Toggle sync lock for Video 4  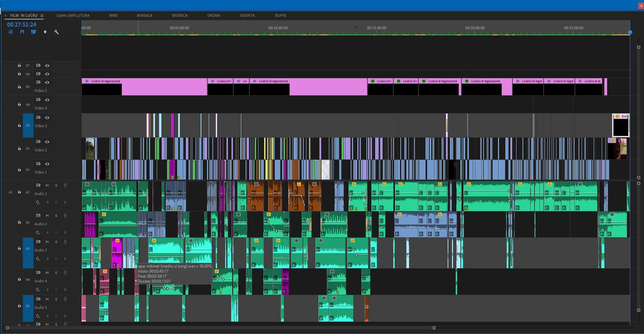[38, 100]
